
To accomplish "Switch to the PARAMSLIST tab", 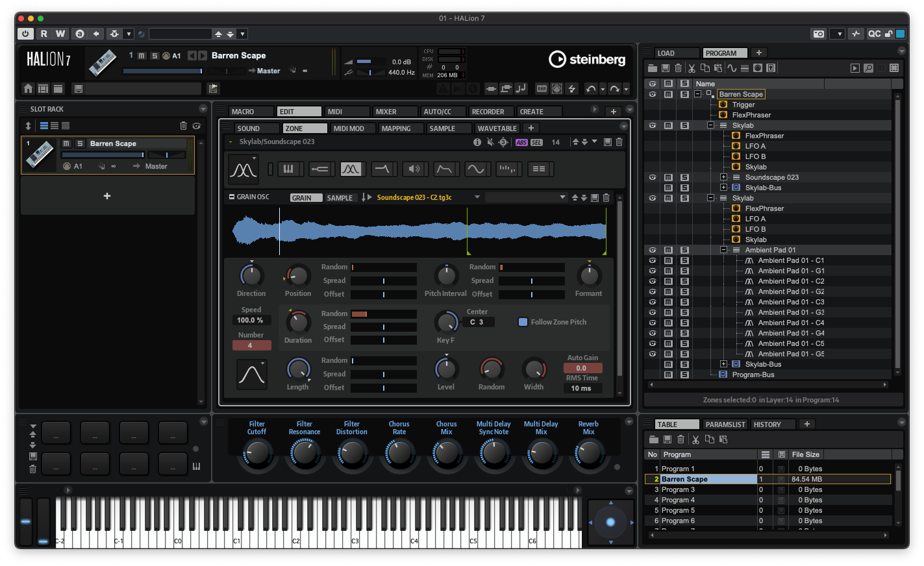I will pos(725,425).
